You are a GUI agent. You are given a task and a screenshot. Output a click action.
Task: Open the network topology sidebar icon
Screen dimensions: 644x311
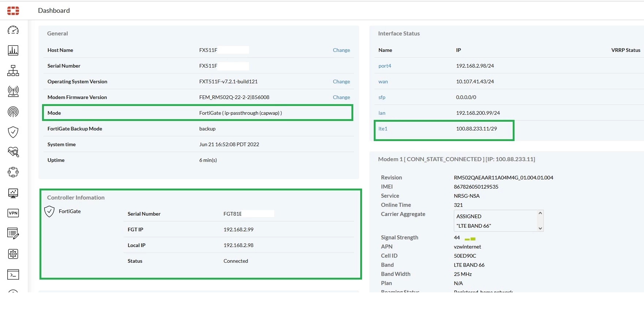coord(13,71)
